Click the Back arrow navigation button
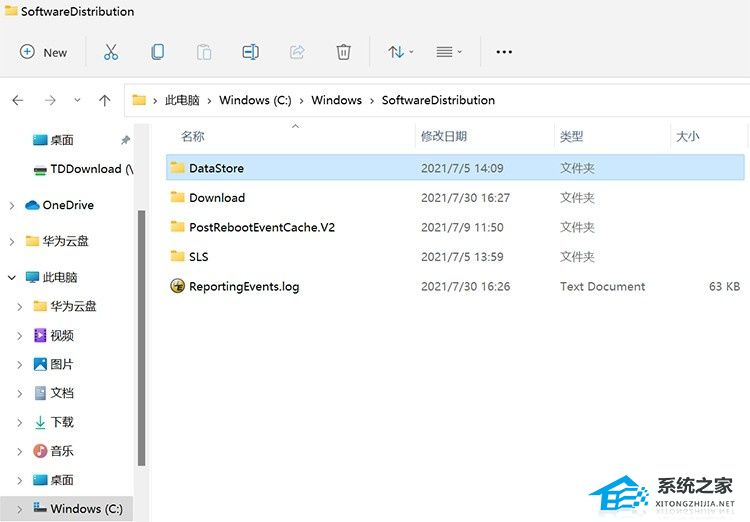The height and width of the screenshot is (522, 750). 18,100
